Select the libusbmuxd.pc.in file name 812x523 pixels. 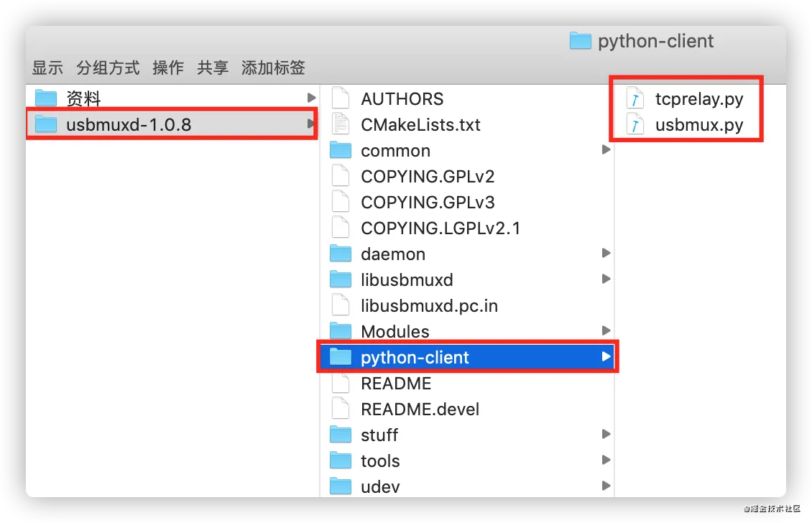(x=429, y=305)
